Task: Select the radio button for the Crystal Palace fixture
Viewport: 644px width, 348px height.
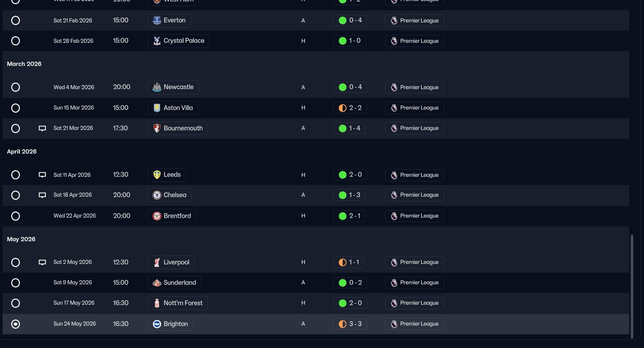Action: (15, 41)
